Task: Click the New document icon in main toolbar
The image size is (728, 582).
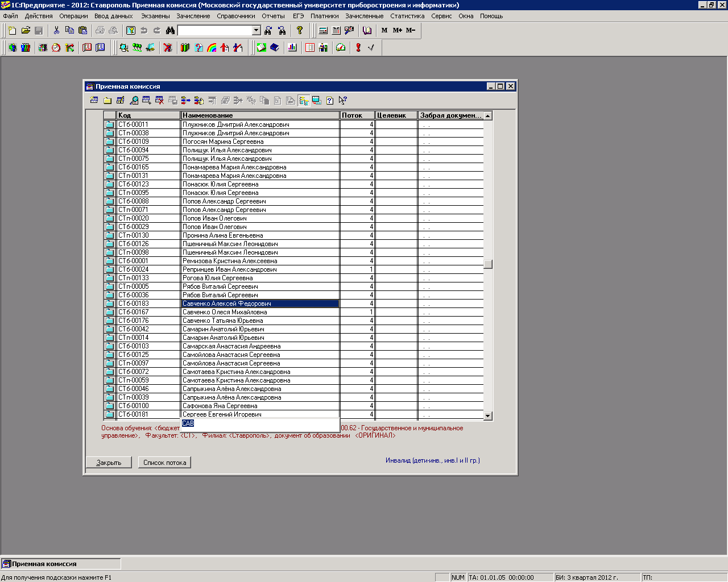Action: pyautogui.click(x=12, y=30)
